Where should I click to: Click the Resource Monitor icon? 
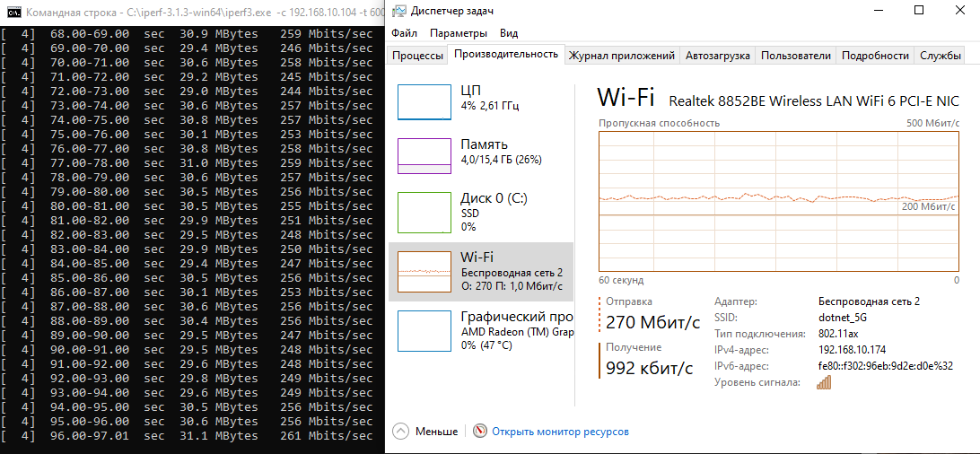(x=480, y=432)
